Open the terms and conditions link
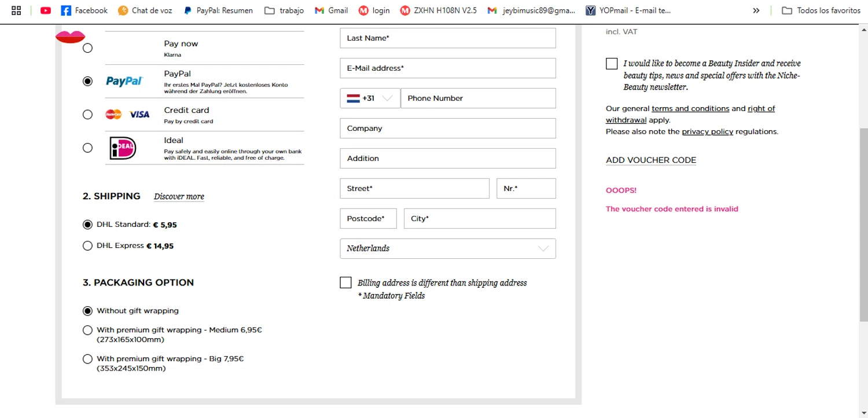 click(690, 108)
